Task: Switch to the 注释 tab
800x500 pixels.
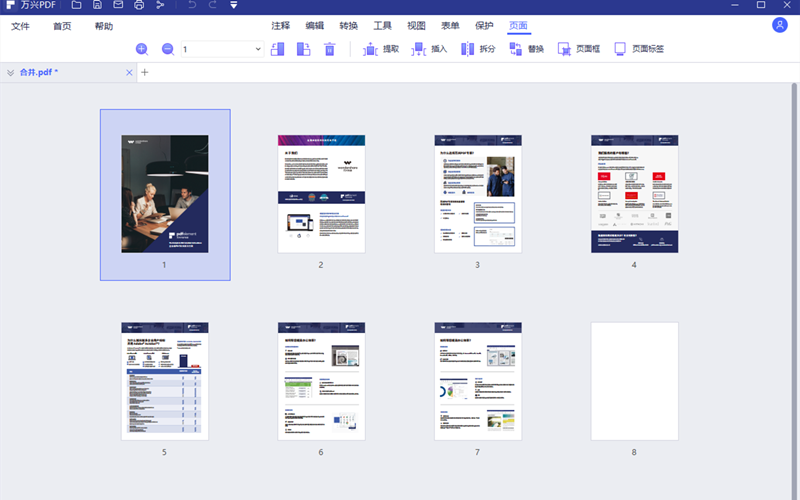Action: (281, 26)
